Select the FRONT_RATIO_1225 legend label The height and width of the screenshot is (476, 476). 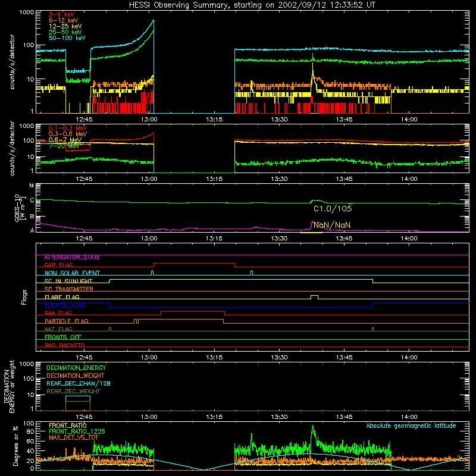[x=77, y=431]
